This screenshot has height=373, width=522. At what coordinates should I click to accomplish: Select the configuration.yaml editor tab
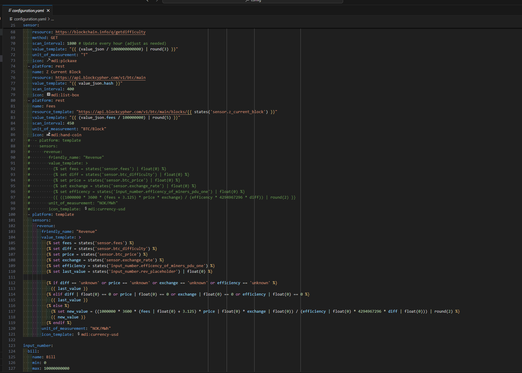point(28,11)
